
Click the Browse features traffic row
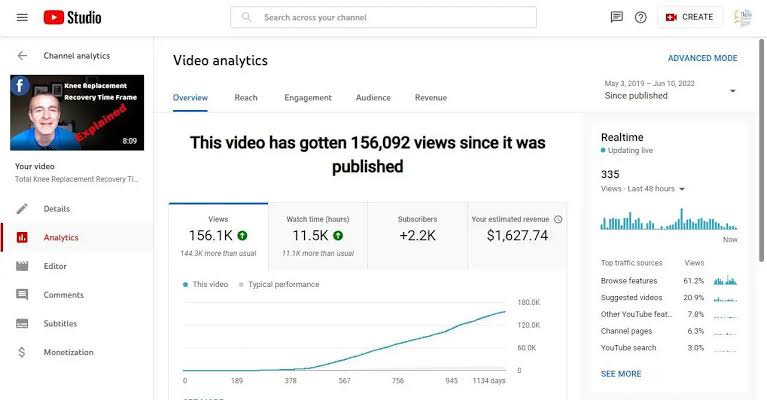tap(669, 281)
